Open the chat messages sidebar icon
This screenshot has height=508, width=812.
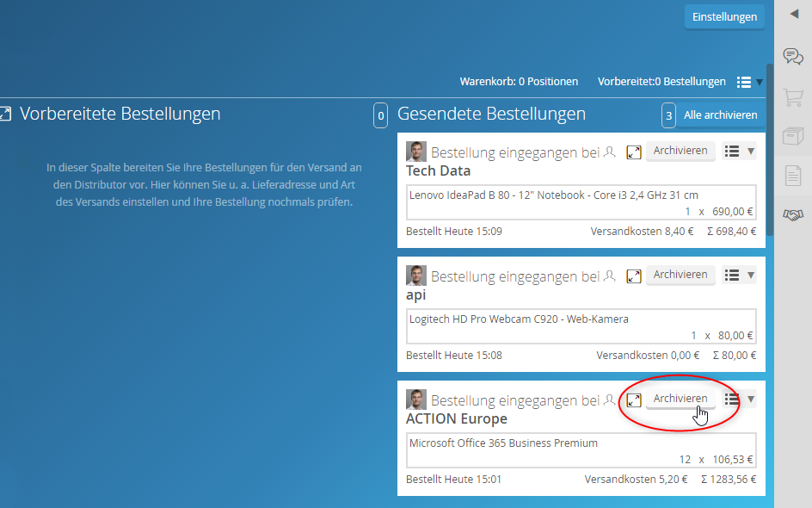(x=793, y=56)
